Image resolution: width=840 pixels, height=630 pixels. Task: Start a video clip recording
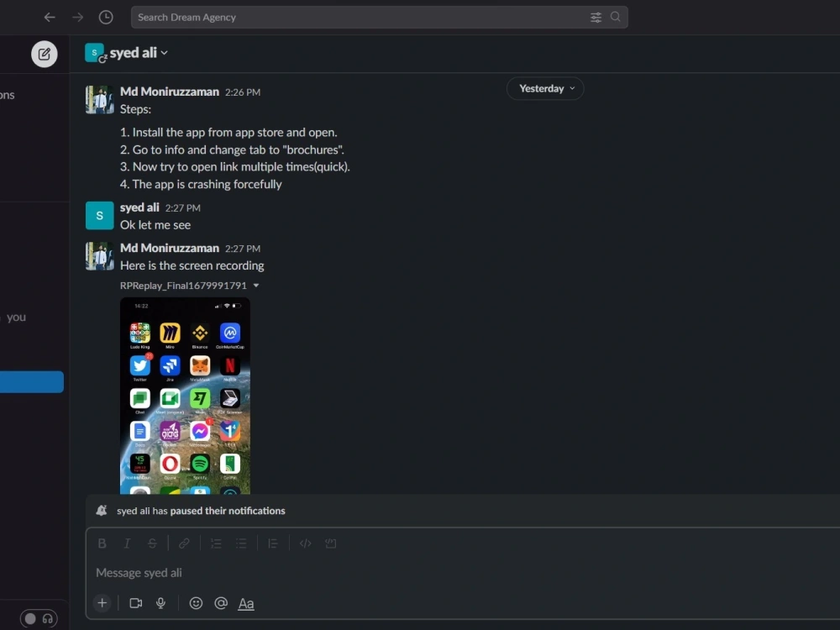click(135, 603)
